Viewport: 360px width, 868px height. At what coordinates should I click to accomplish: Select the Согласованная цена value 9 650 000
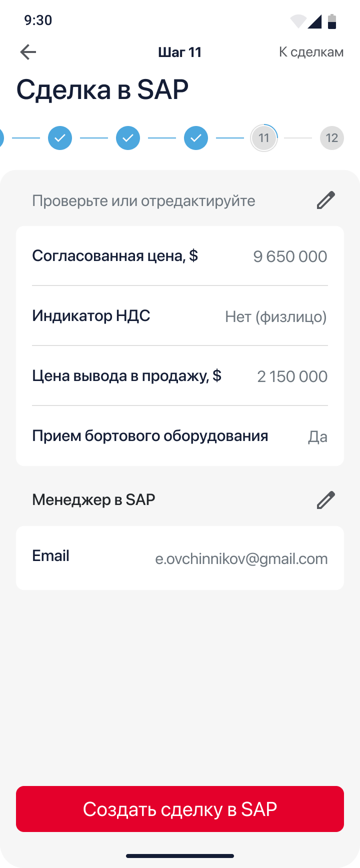point(290,256)
